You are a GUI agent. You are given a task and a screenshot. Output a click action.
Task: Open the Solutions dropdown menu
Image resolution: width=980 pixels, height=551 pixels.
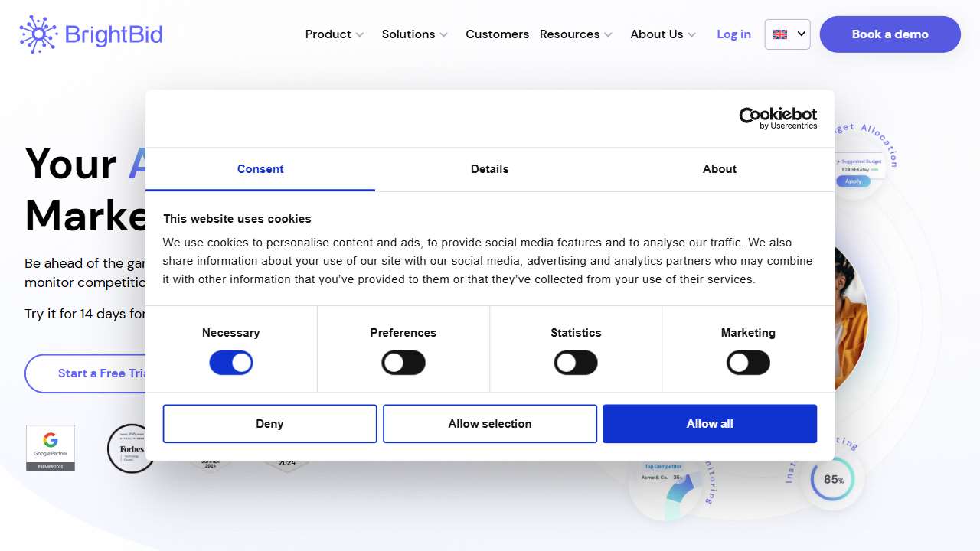(x=414, y=34)
